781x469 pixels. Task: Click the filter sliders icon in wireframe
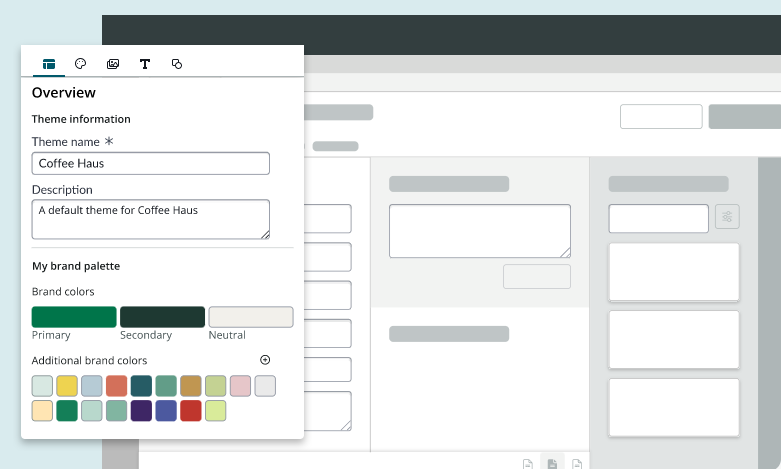point(727,217)
